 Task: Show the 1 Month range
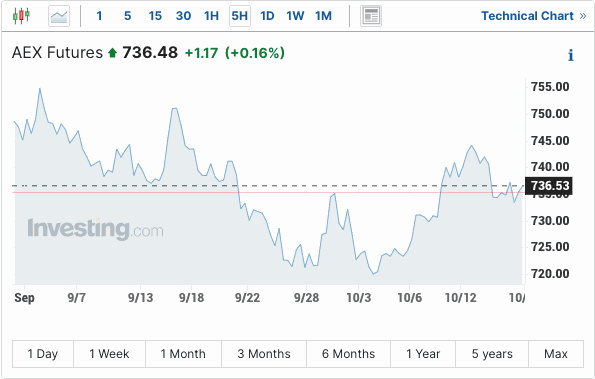[183, 354]
